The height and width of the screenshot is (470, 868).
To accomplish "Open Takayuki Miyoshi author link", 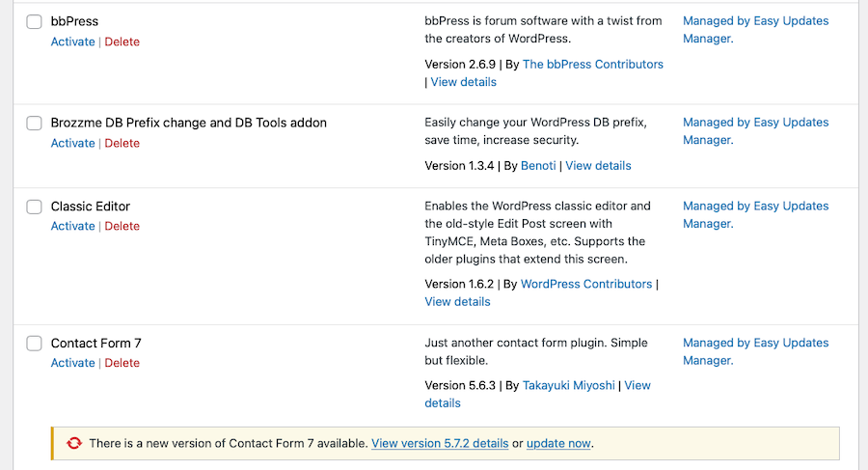I will click(568, 386).
